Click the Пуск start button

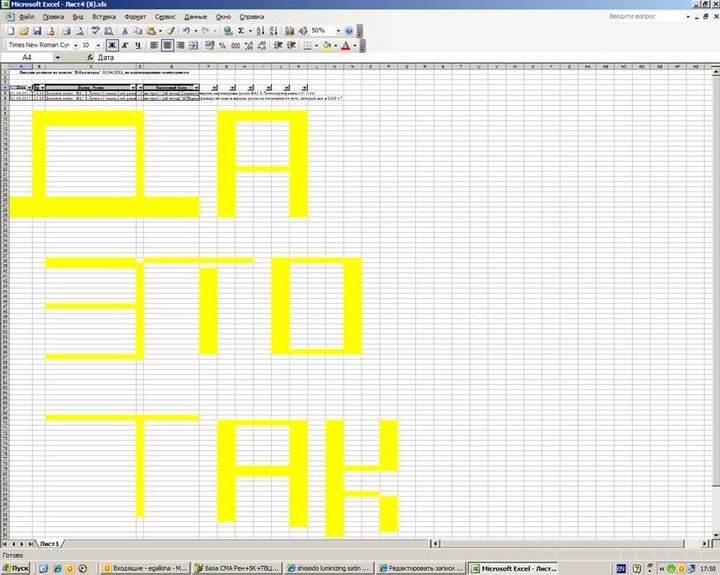18,568
